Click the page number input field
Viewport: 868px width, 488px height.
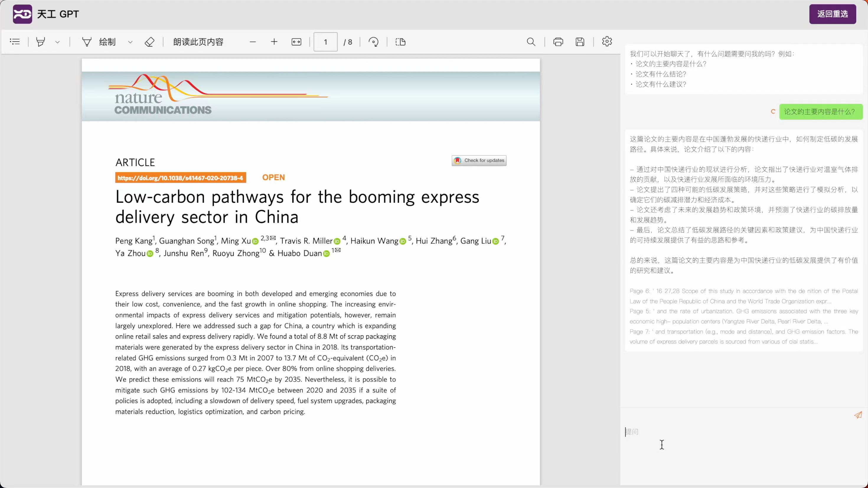[325, 42]
